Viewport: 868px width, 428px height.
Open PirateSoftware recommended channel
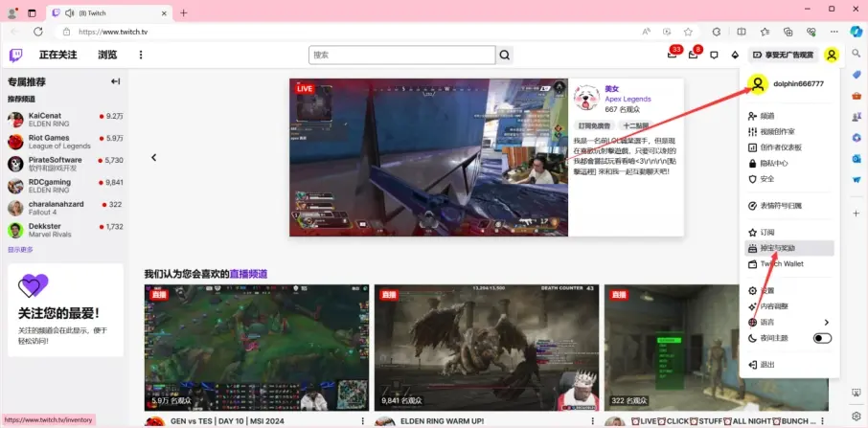point(65,164)
